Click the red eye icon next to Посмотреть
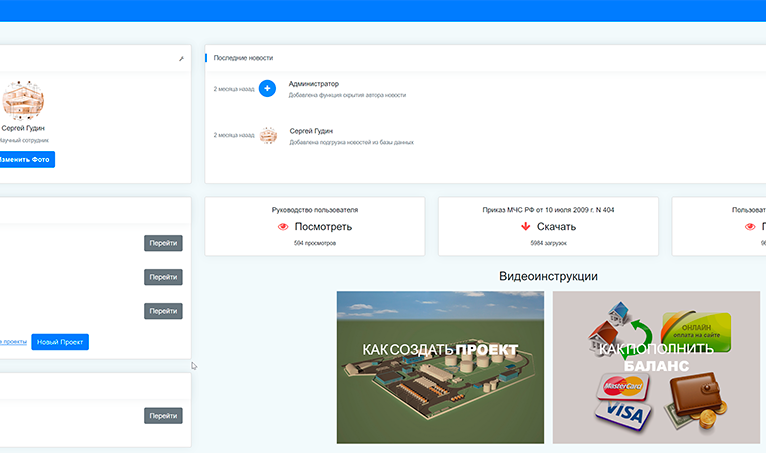 [x=283, y=227]
